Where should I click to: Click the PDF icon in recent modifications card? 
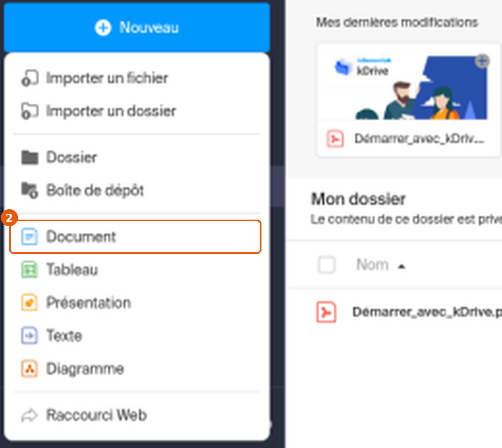[x=335, y=138]
